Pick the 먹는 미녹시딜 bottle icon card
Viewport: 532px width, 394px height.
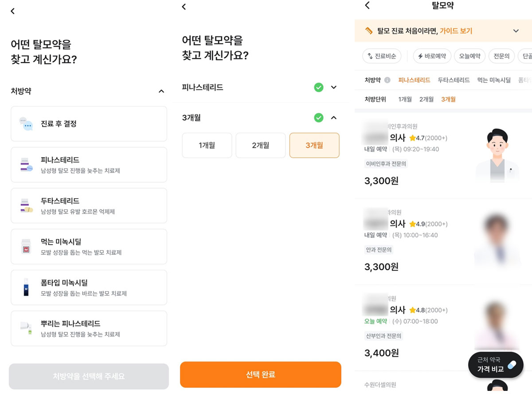tap(89, 247)
